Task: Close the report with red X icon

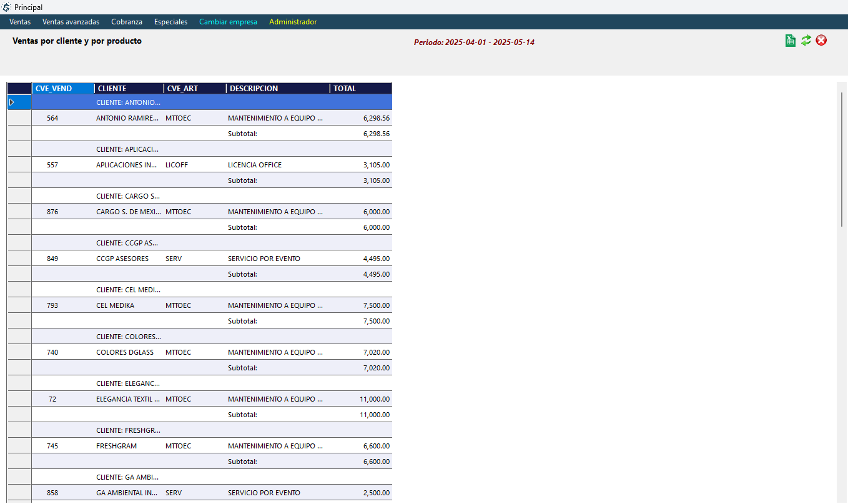Action: pos(822,41)
